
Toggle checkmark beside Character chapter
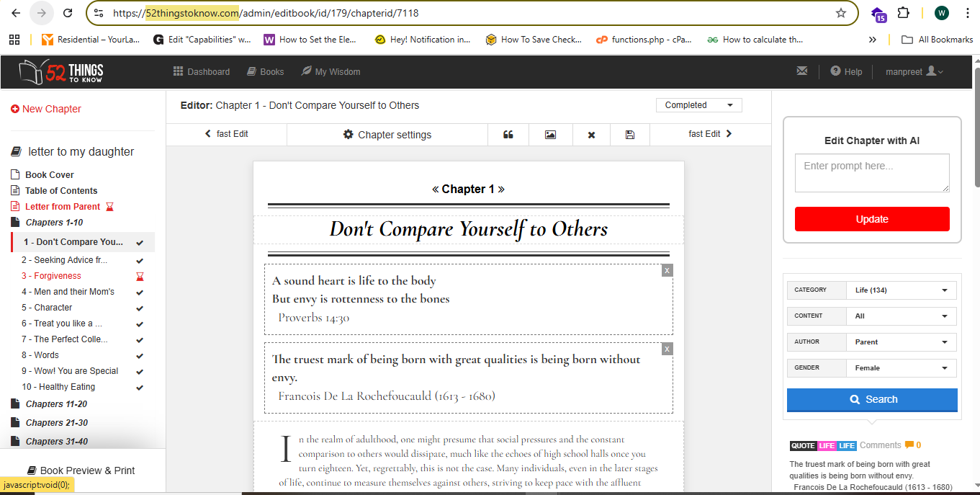coord(140,308)
